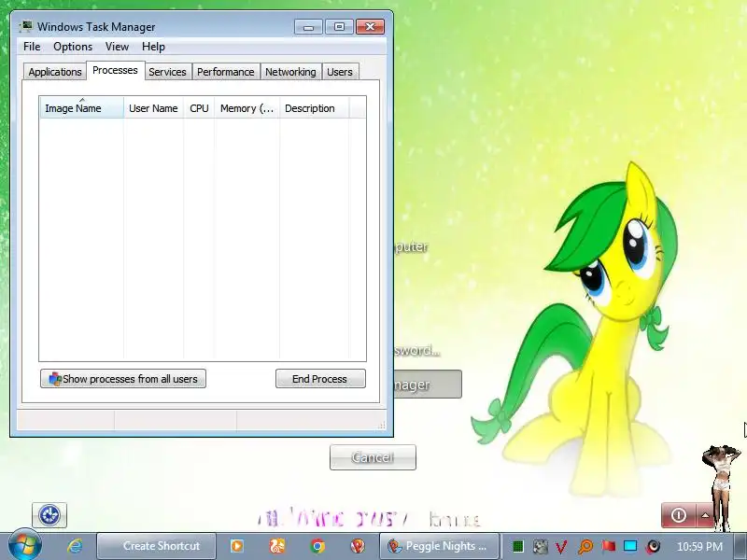747x560 pixels.
Task: Click the Show Desktop strip past the clock
Action: pyautogui.click(x=741, y=546)
